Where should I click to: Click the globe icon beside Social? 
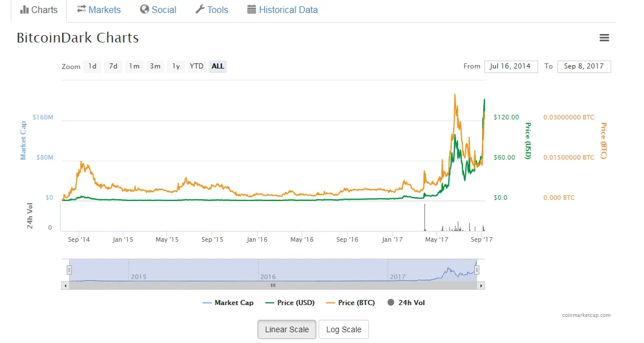(x=144, y=9)
